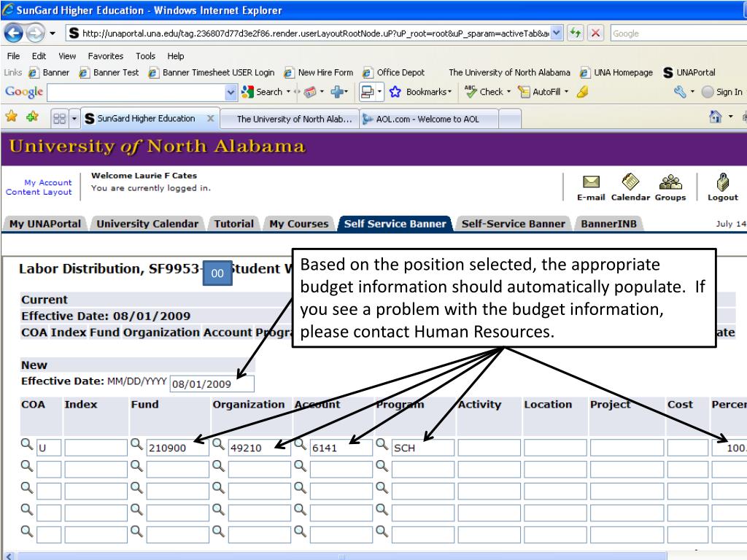Click Fund lookup magnifier beside 210900
This screenshot has width=747, height=560.
136,444
